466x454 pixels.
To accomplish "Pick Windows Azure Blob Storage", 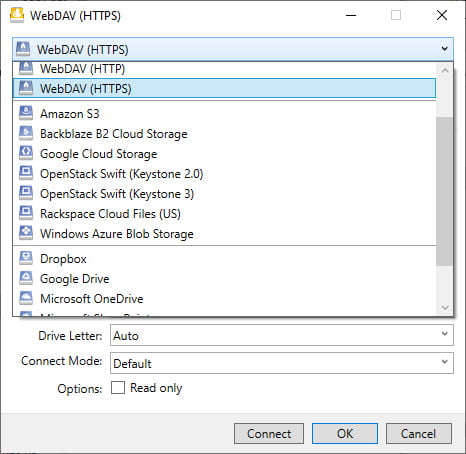I will pyautogui.click(x=224, y=234).
